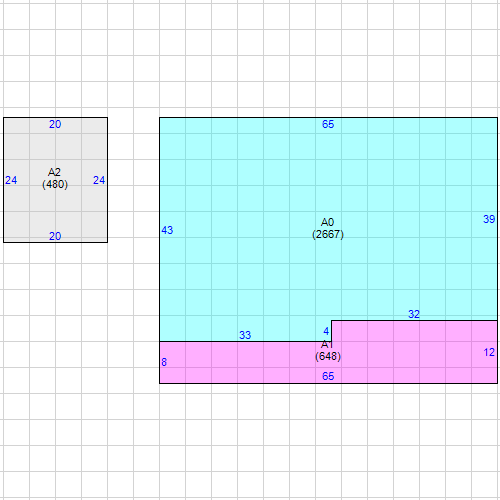This screenshot has height=500, width=500.
Task: Click the 20 dimension on A2's top edge
Action: pyautogui.click(x=55, y=124)
